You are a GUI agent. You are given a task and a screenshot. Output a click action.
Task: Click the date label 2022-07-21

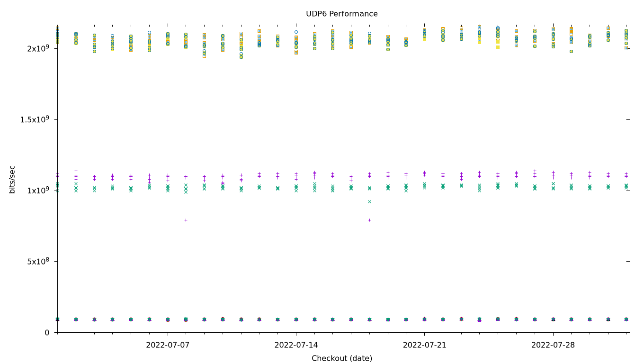click(424, 345)
